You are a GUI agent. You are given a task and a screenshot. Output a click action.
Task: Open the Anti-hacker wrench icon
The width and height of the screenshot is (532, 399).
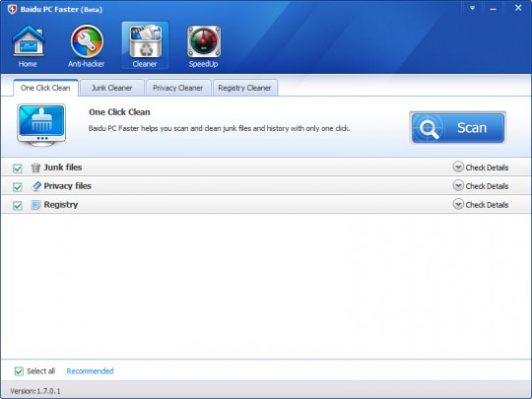pos(87,41)
